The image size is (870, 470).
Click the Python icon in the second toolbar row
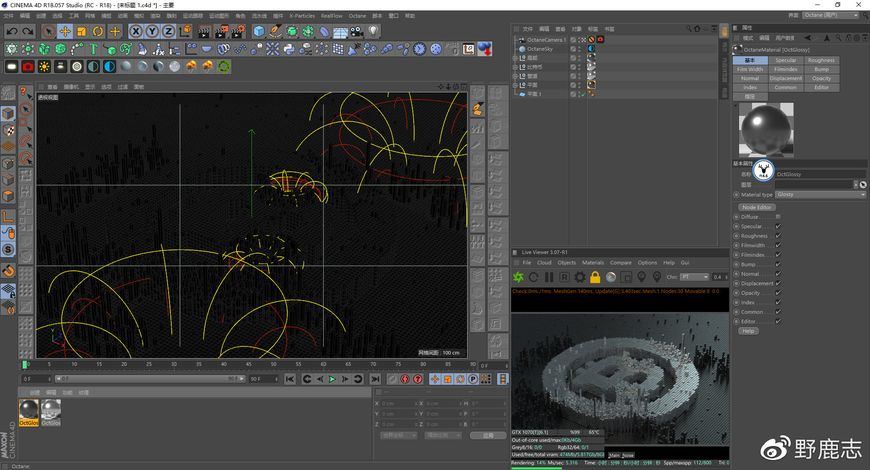click(x=289, y=49)
